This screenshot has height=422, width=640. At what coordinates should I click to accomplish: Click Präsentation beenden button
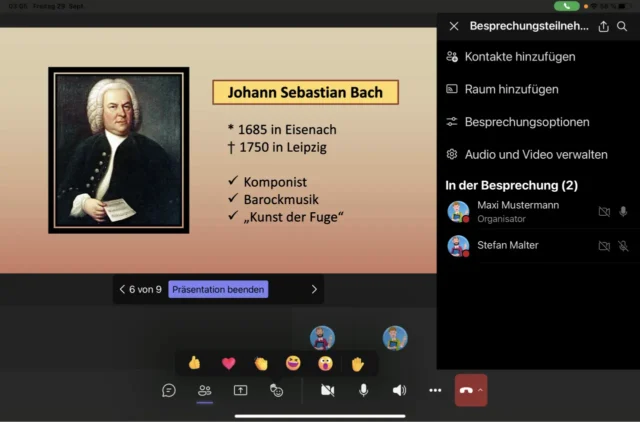point(218,289)
